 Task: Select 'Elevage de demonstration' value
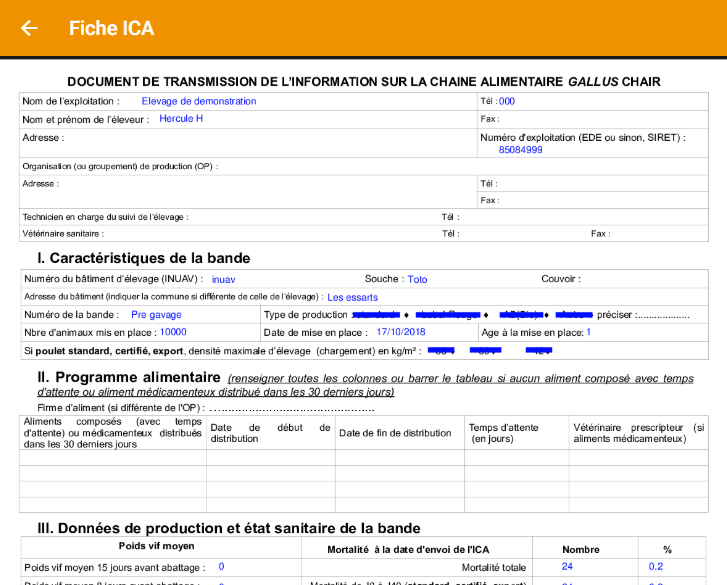199,101
